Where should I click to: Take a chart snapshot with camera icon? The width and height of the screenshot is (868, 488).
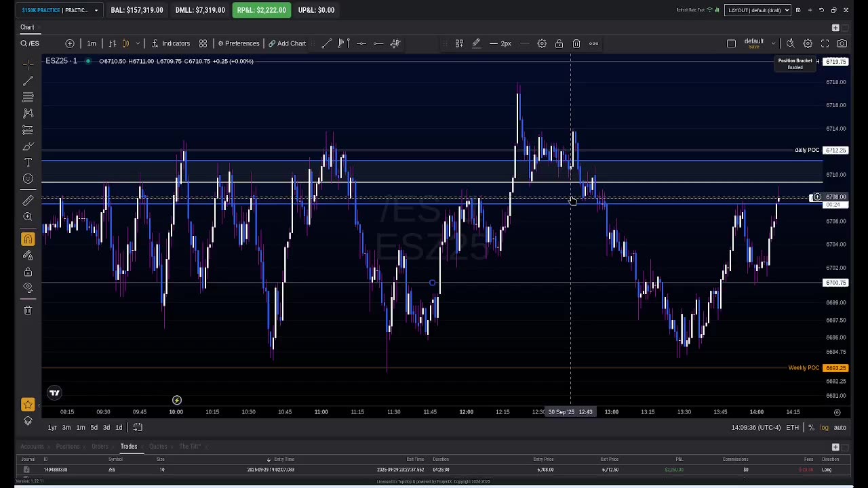point(842,43)
